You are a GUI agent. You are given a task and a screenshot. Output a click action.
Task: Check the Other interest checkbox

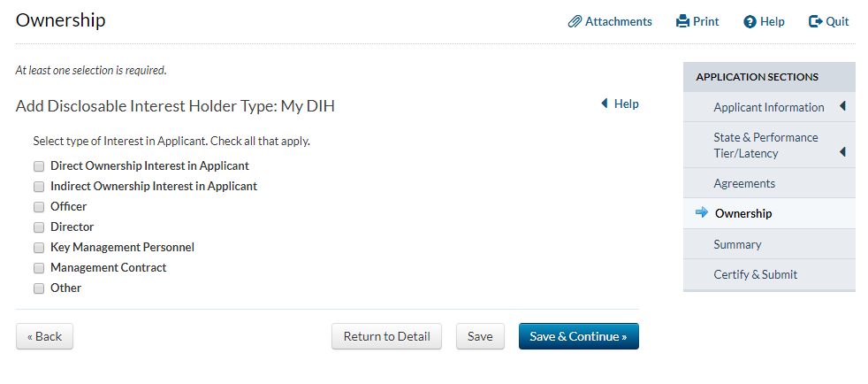pos(39,288)
